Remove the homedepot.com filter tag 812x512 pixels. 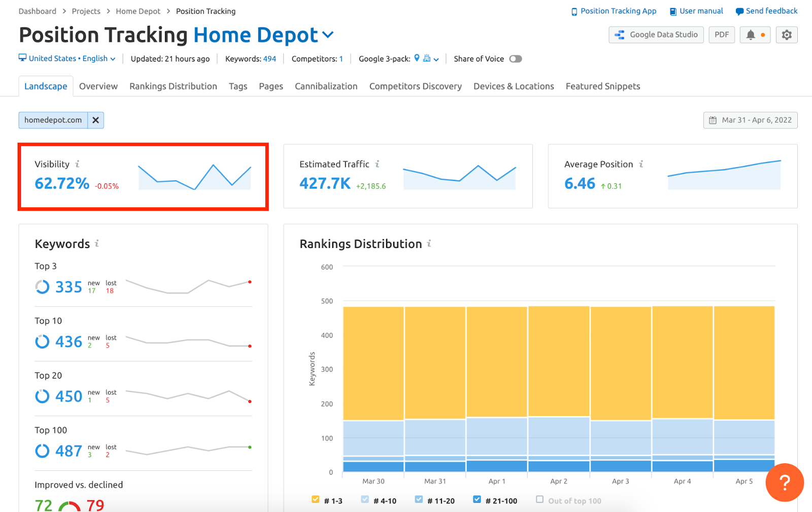click(95, 120)
